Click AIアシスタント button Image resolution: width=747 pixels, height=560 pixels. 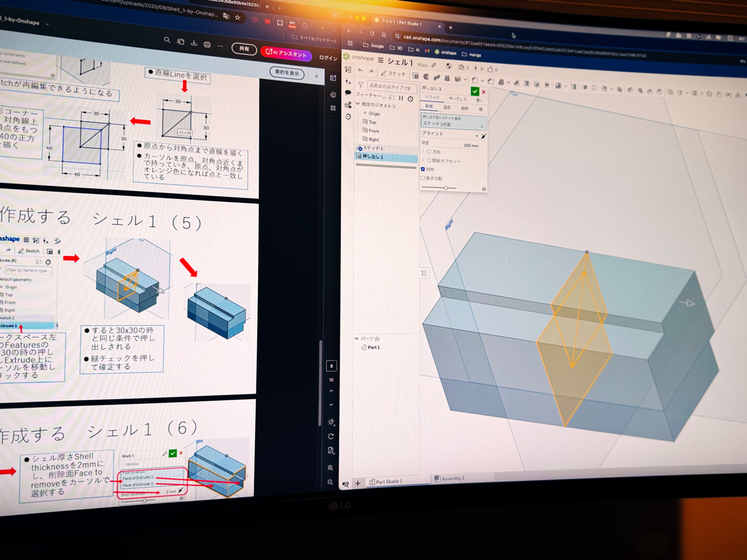(286, 54)
